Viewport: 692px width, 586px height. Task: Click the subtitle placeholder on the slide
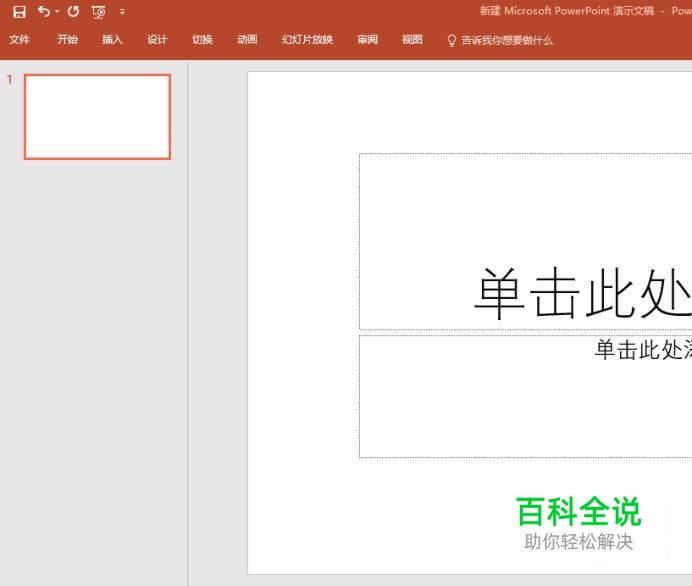(525, 396)
